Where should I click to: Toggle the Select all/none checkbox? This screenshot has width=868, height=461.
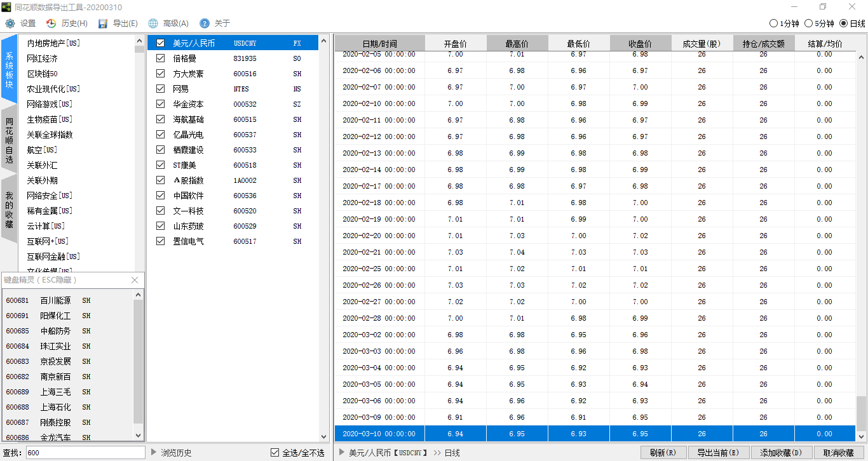coord(275,453)
